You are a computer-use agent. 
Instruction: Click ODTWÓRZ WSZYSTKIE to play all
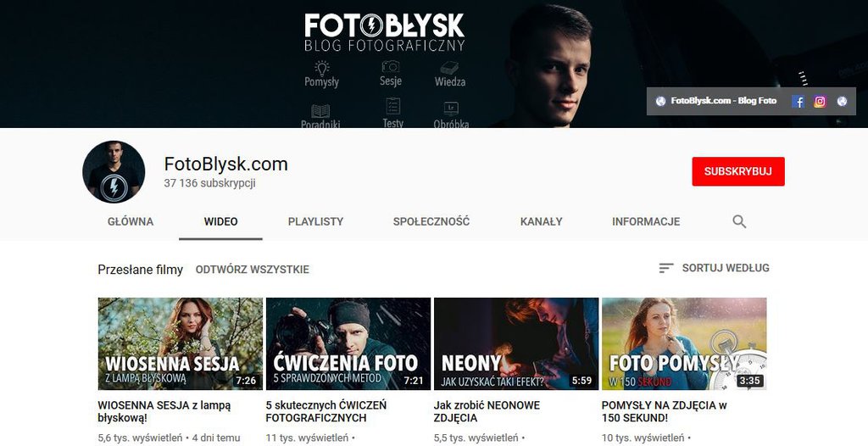point(253,270)
